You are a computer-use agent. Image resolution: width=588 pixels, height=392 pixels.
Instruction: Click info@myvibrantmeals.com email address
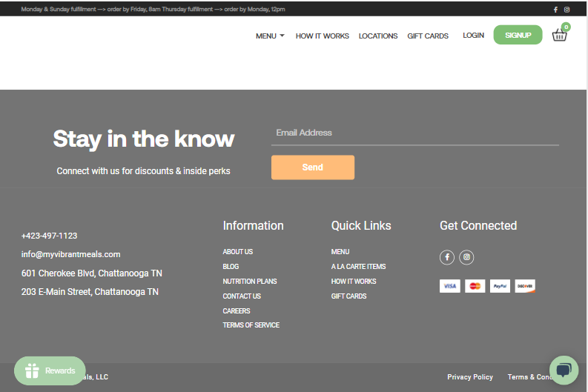pos(71,254)
